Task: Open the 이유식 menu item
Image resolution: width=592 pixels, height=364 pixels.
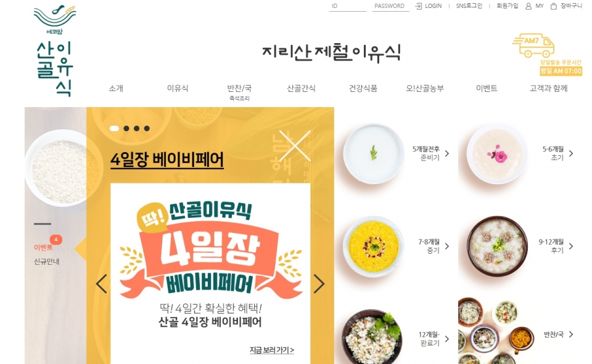Action: (178, 88)
